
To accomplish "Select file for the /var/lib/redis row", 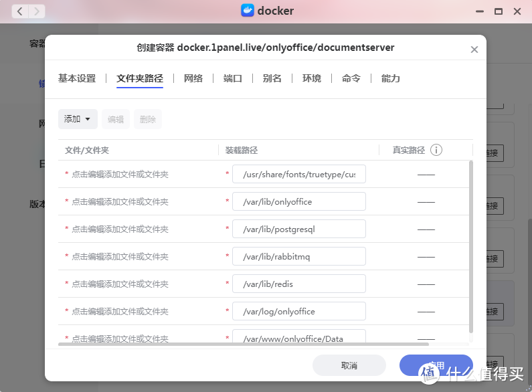I will pos(120,284).
